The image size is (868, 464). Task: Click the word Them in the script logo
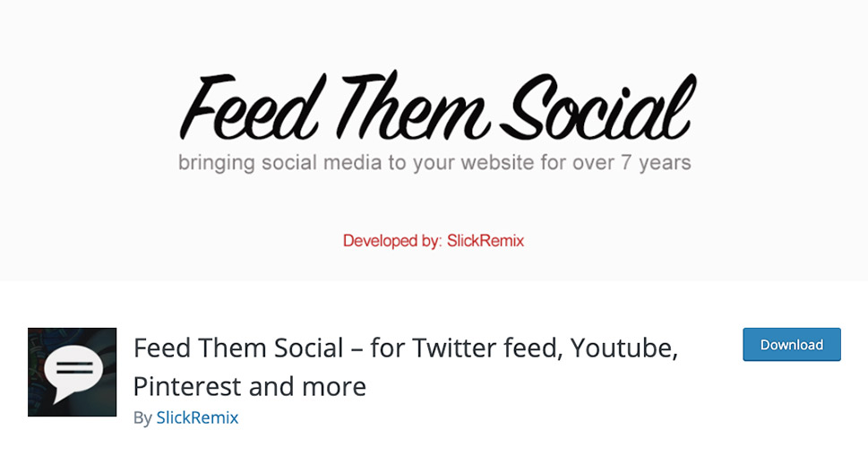pyautogui.click(x=412, y=105)
